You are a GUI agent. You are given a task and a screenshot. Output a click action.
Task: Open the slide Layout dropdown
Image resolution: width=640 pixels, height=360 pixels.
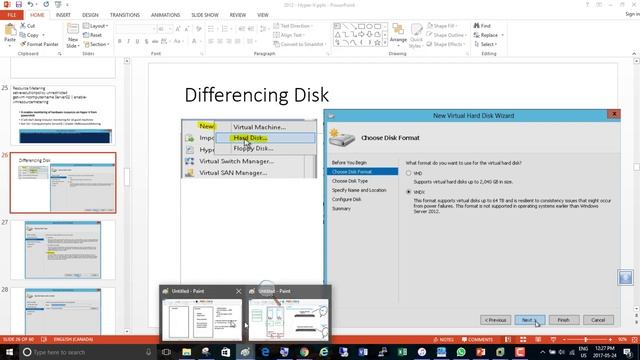click(96, 26)
